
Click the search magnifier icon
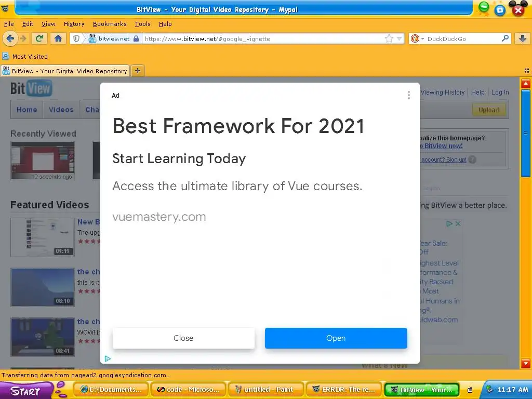[x=505, y=38]
